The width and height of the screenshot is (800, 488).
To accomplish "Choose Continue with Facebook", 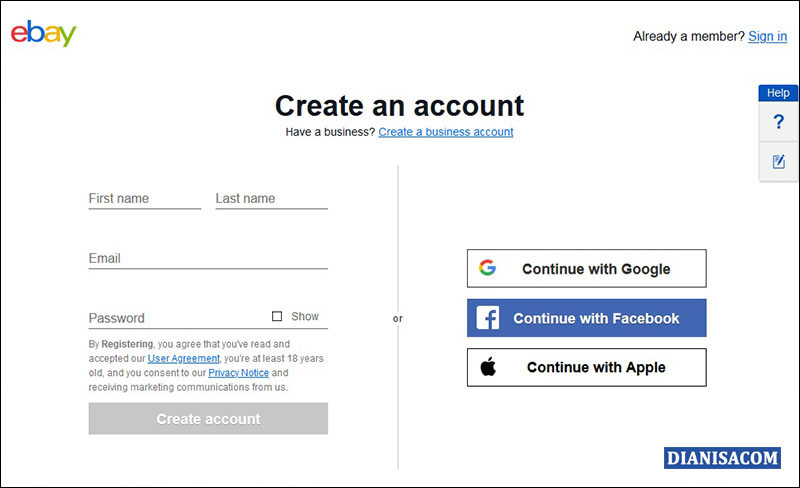I will tap(586, 318).
